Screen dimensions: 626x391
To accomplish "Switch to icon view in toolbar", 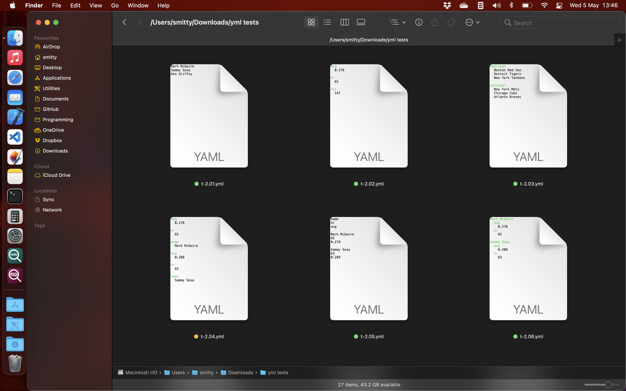I will (311, 22).
